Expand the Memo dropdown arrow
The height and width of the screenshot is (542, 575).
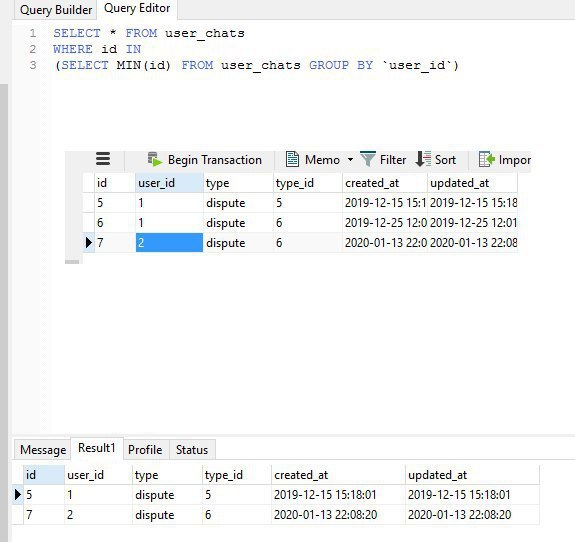350,160
